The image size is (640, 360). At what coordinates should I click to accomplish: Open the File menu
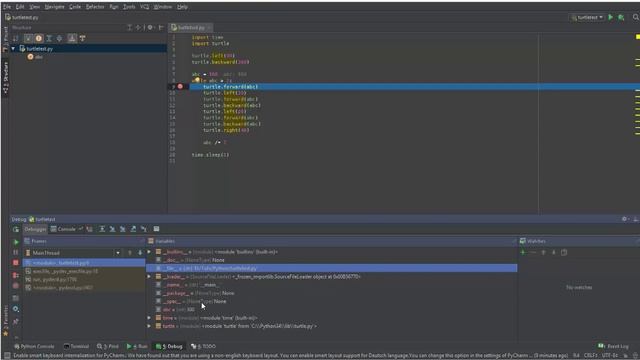(x=7, y=7)
